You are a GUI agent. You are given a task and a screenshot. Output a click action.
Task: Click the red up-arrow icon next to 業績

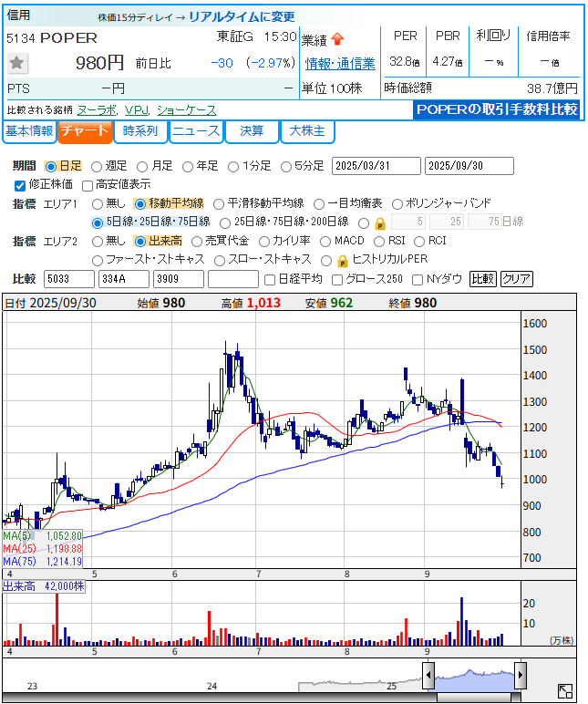point(337,39)
